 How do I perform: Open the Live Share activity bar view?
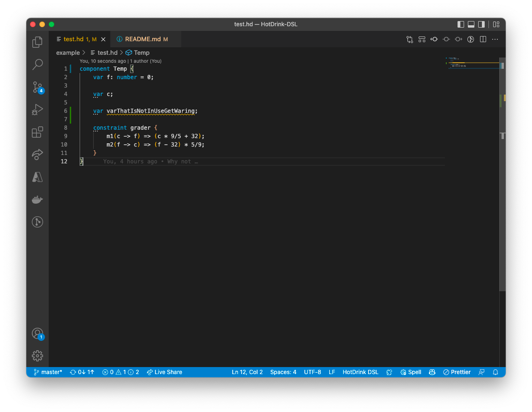coord(37,154)
